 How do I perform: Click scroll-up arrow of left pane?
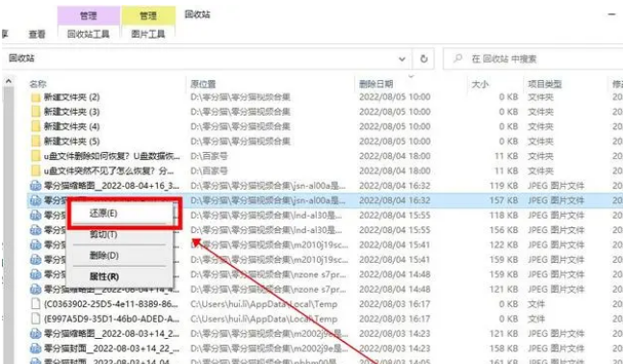(x=9, y=82)
